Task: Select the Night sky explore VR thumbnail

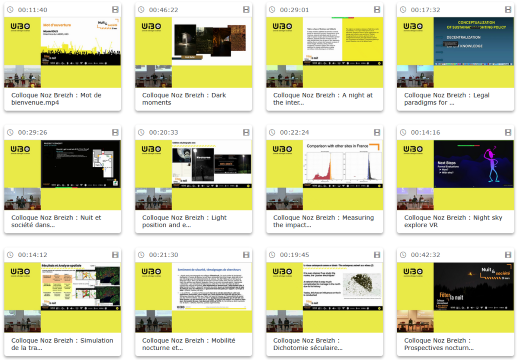Action: coord(455,175)
